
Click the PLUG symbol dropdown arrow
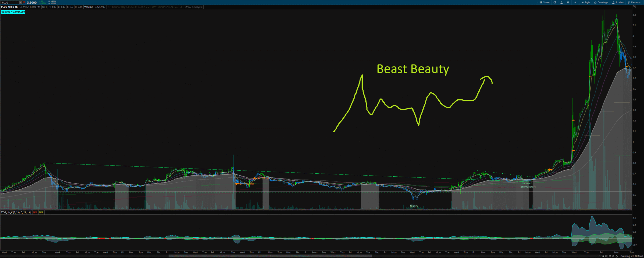pos(20,2)
